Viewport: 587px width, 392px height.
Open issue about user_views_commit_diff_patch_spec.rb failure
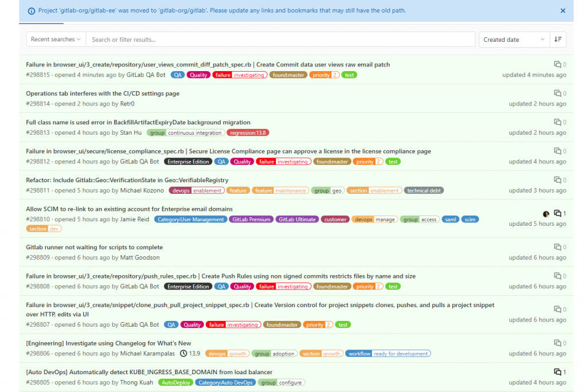tap(208, 64)
